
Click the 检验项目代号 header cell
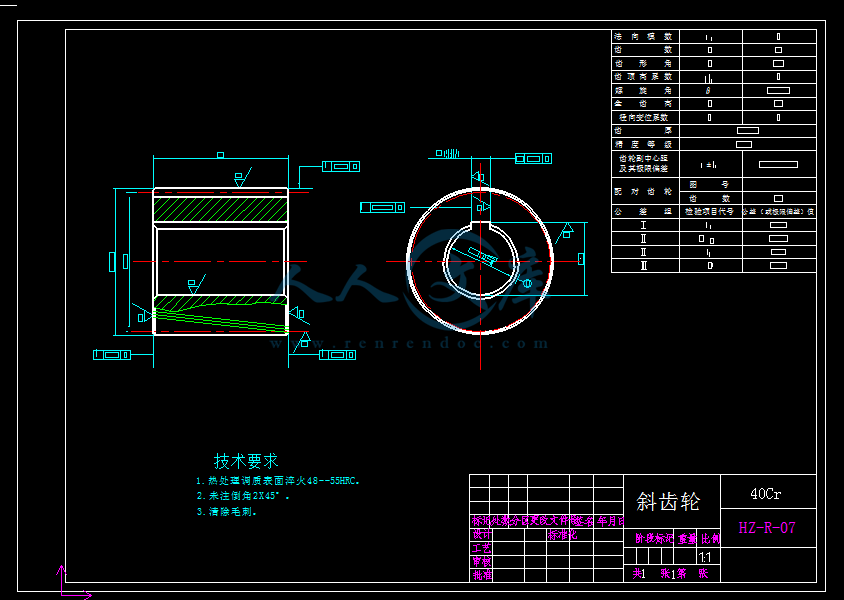pos(709,211)
